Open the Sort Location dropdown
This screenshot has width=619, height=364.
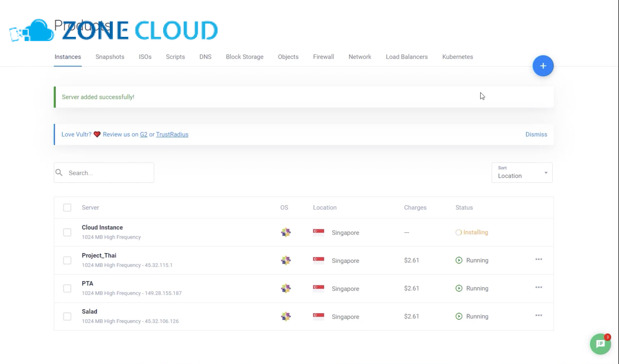(522, 173)
